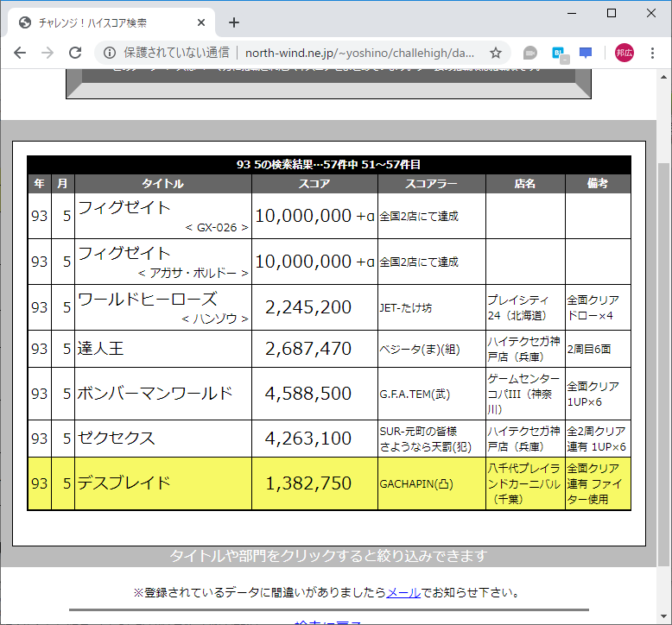
Task: Click the scorer G.F.A.TEM(武)
Action: 415,395
